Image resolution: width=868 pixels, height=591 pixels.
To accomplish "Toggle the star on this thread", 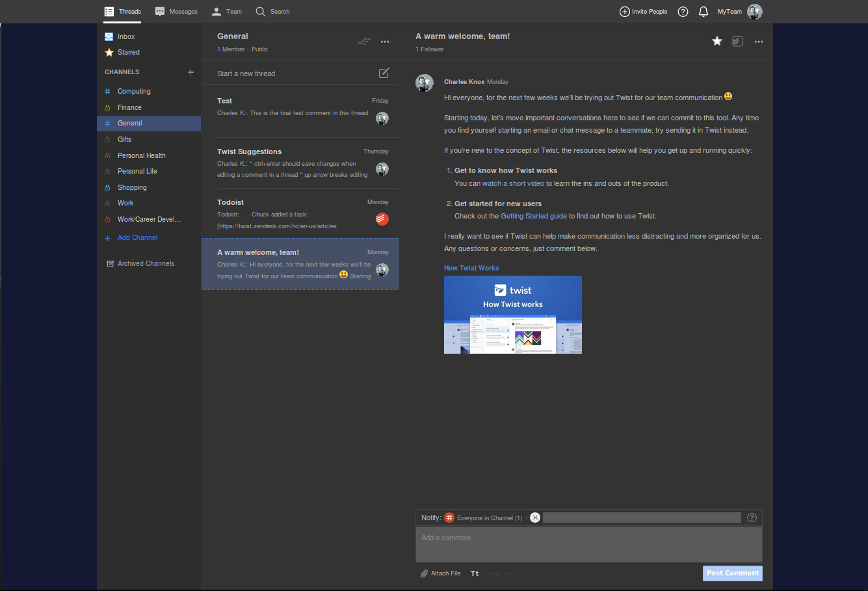I will [x=717, y=42].
